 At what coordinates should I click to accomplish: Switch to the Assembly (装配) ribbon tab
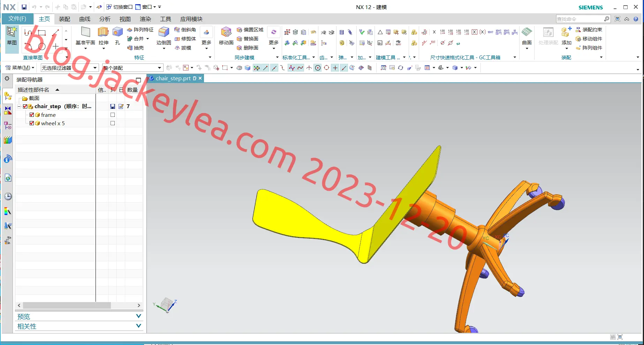(65, 19)
